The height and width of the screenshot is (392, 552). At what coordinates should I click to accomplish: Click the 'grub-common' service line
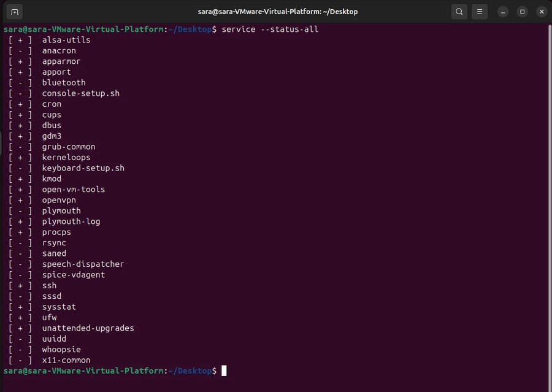point(52,147)
